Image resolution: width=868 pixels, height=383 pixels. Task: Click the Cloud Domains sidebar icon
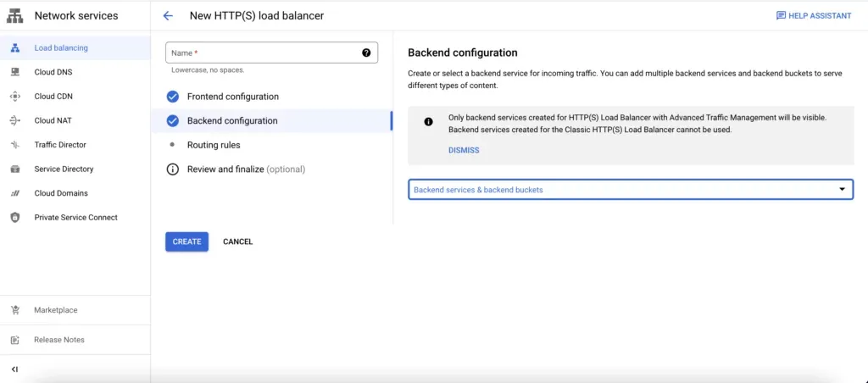pyautogui.click(x=15, y=193)
